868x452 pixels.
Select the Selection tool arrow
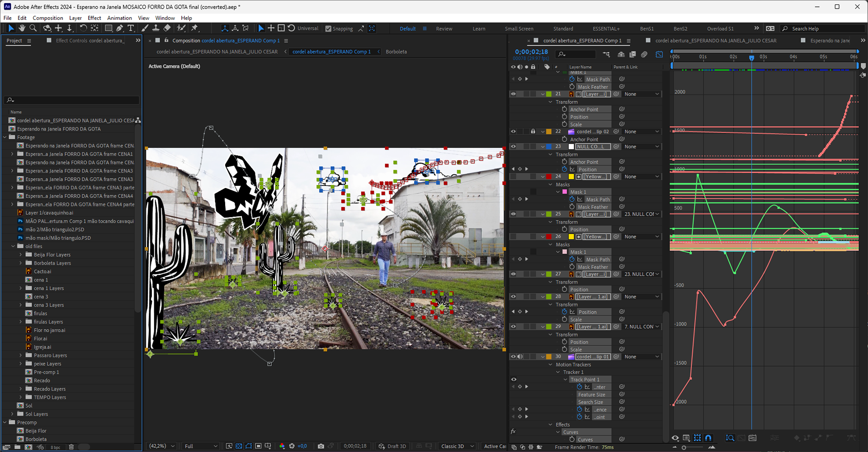[11, 28]
